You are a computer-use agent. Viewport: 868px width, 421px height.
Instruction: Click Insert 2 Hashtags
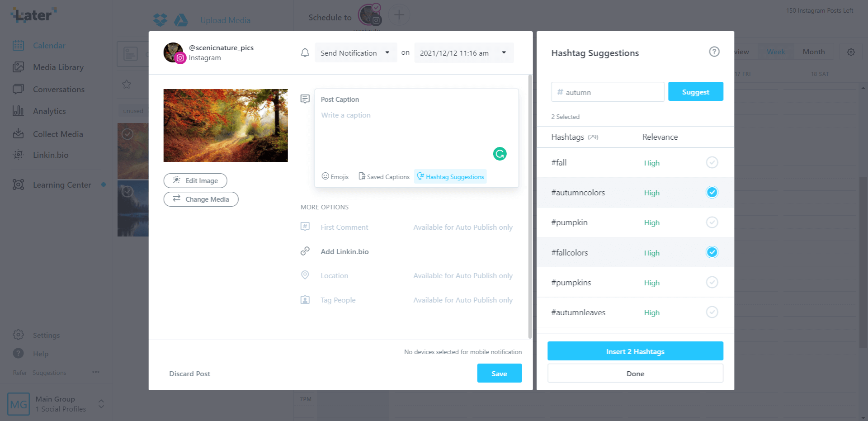[635, 351]
